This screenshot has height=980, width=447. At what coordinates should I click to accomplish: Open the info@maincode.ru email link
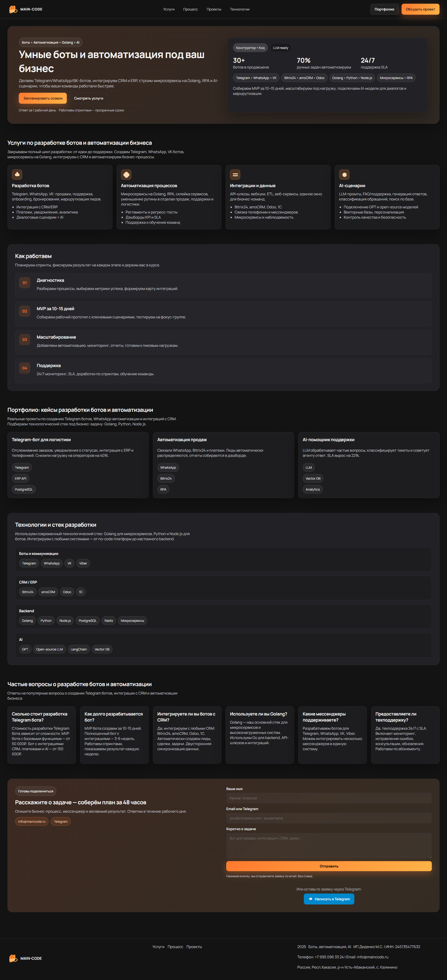pos(32,821)
